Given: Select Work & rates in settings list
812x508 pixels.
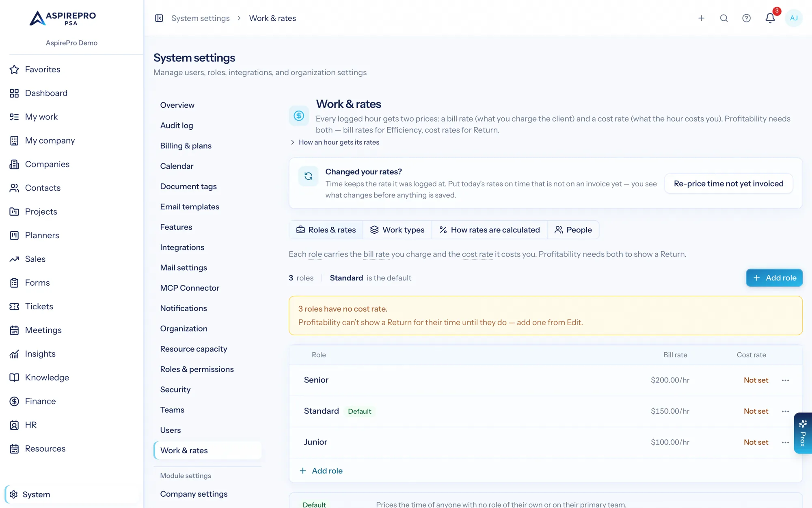Looking at the screenshot, I should point(208,451).
